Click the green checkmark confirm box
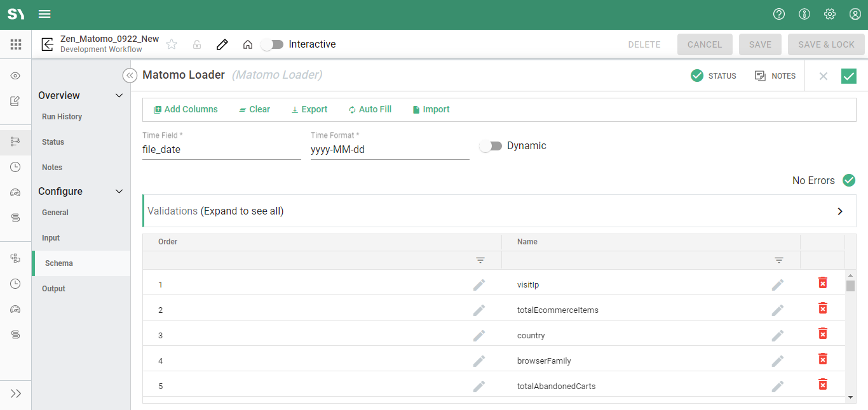868x410 pixels. 848,76
